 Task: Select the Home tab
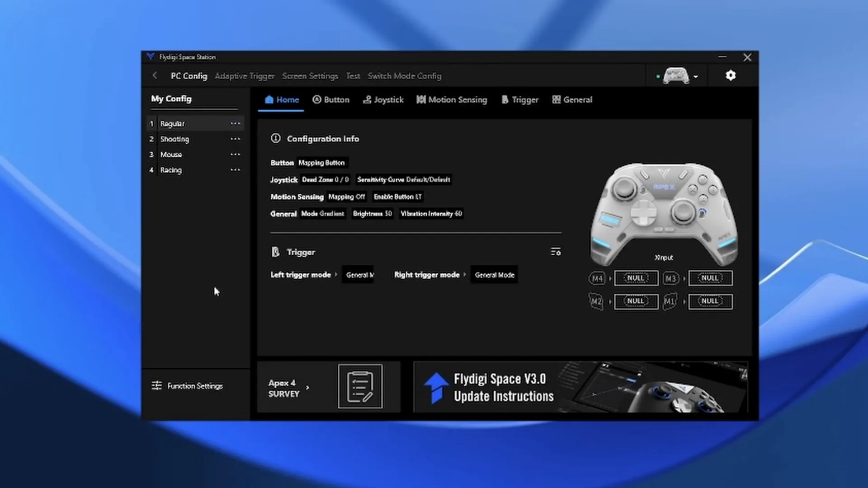[x=282, y=100]
